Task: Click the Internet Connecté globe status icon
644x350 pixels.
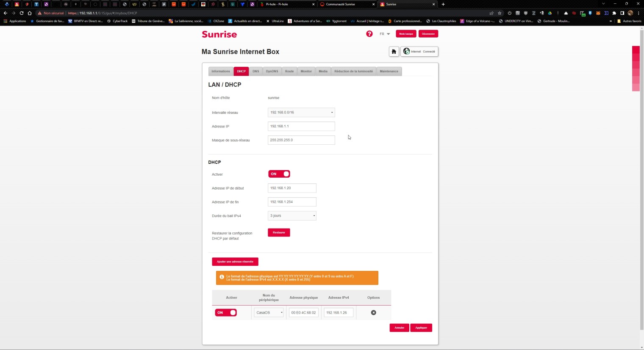Action: (x=407, y=52)
